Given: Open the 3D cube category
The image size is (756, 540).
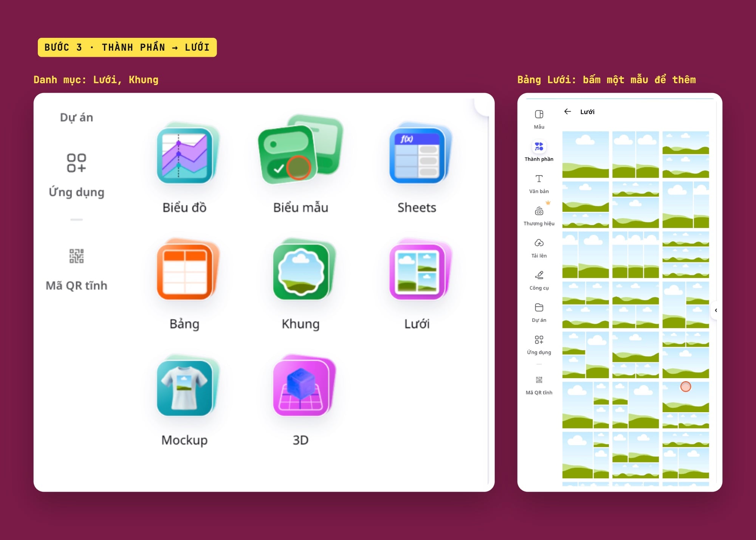Looking at the screenshot, I should (301, 400).
